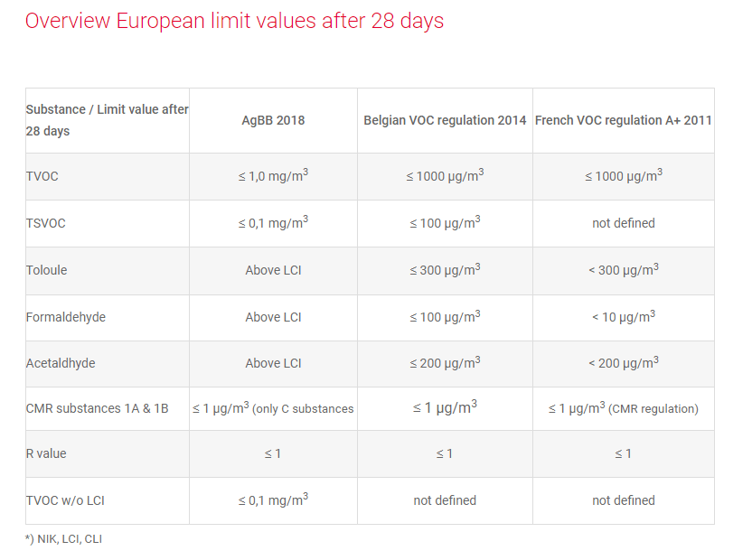Click the '(only C substances' cell

[x=304, y=409]
